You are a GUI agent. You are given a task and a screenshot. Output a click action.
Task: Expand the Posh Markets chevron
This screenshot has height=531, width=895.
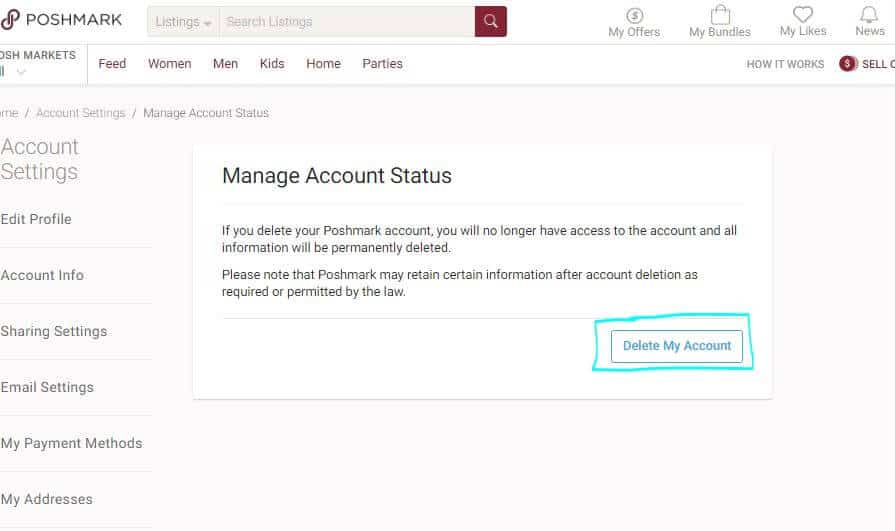(21, 72)
